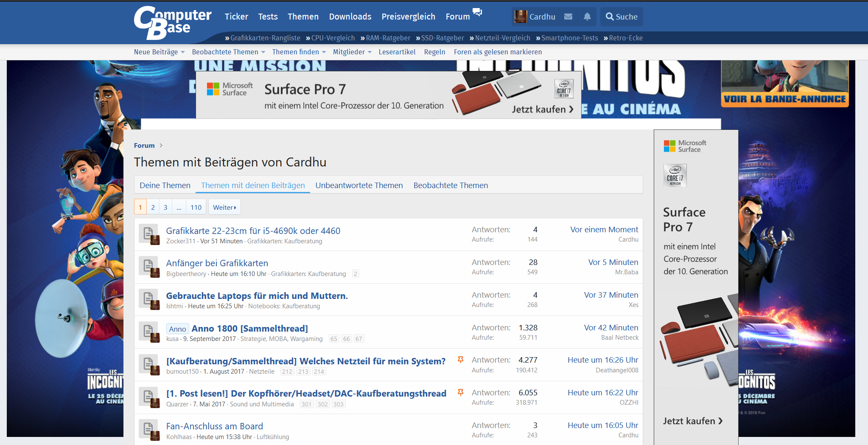Open page 303 of Kopfhörer thread
This screenshot has height=445, width=868.
pyautogui.click(x=339, y=404)
